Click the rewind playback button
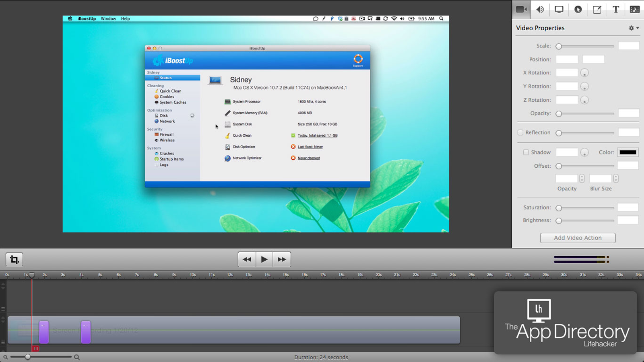This screenshot has height=362, width=644. [247, 259]
